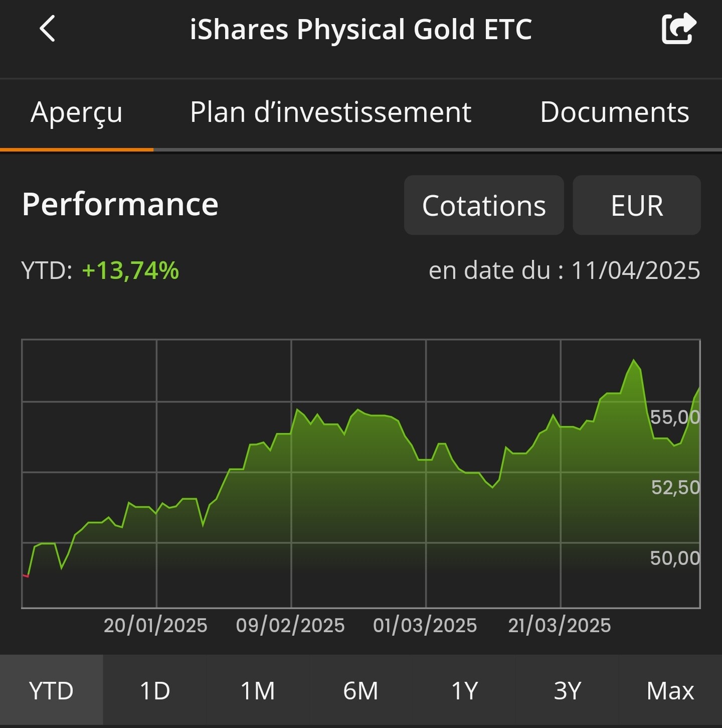Tap the back arrow icon
Image resolution: width=722 pixels, height=728 pixels.
(x=47, y=29)
